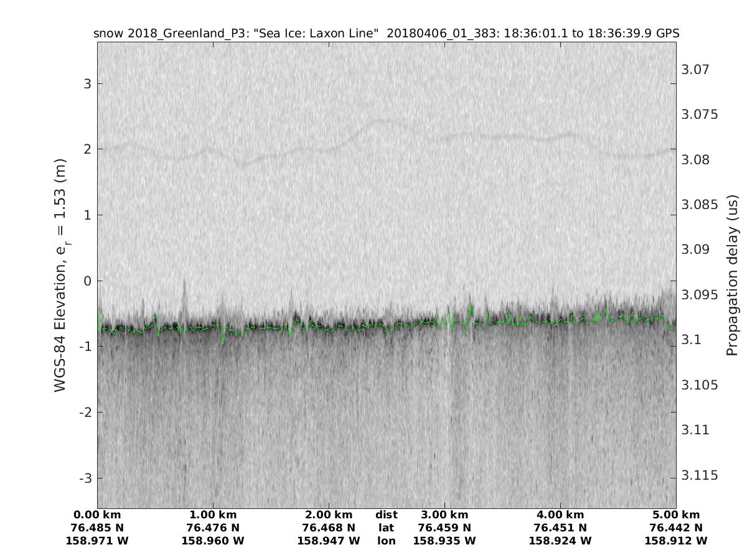Click the 76.485 N latitude label
Image resolution: width=747 pixels, height=560 pixels.
pos(97,528)
